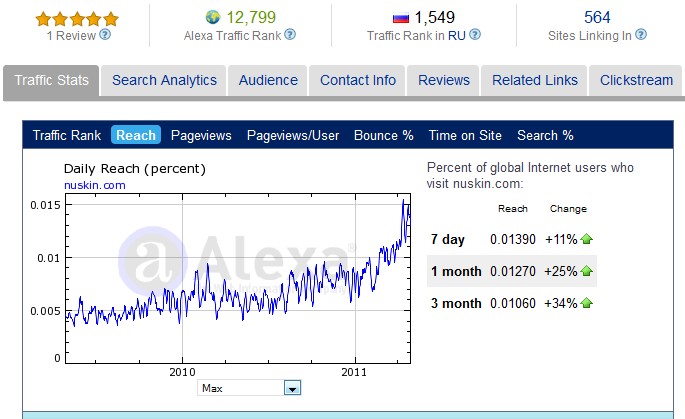The image size is (685, 419).
Task: Click the Daily Reach chart graph
Action: [238, 278]
